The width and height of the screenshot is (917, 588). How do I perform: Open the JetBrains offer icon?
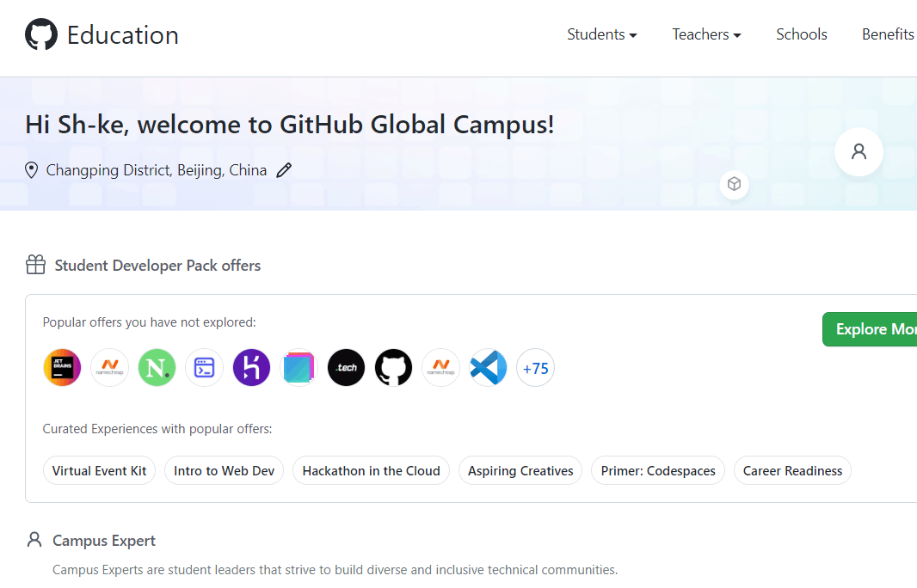coord(62,368)
